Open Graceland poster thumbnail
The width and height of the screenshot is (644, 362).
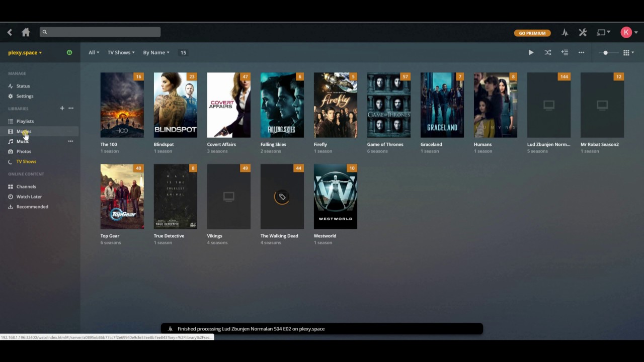(442, 105)
